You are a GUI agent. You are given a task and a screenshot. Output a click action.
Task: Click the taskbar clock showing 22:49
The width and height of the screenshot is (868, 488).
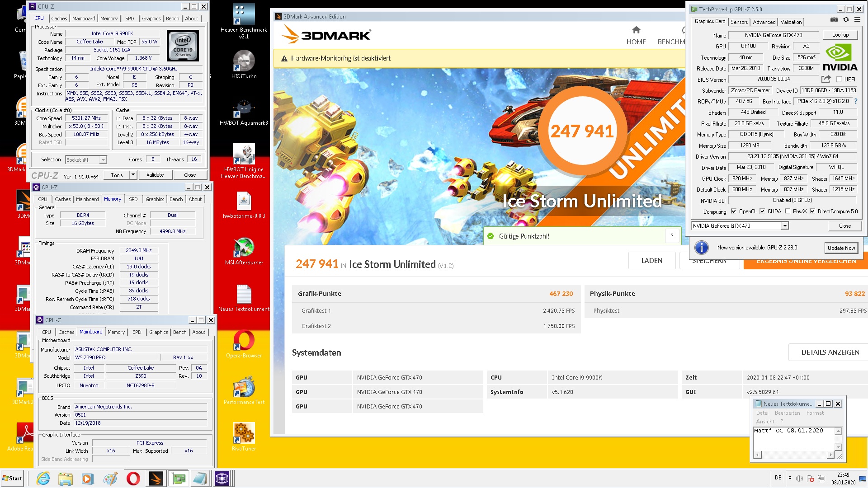click(x=843, y=479)
